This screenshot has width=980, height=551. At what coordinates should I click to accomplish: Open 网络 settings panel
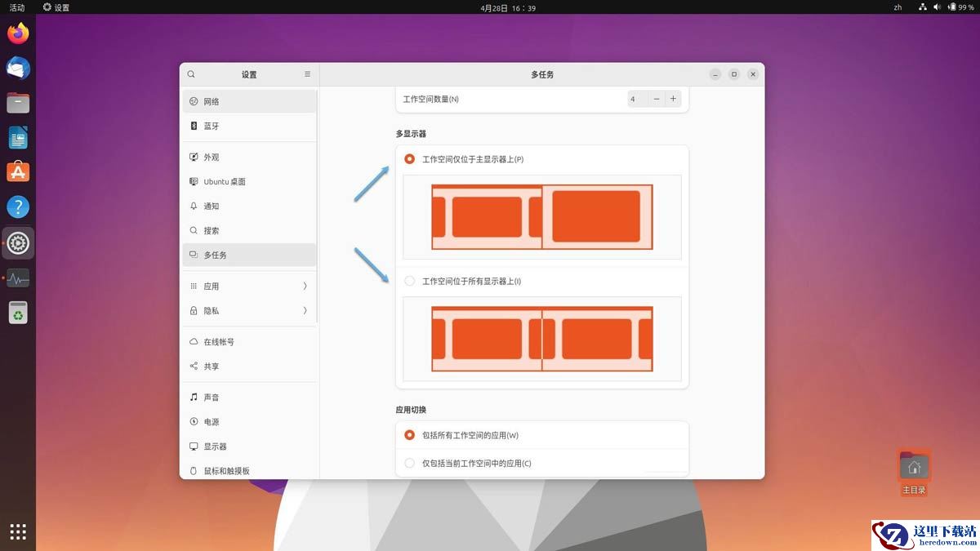pos(249,101)
